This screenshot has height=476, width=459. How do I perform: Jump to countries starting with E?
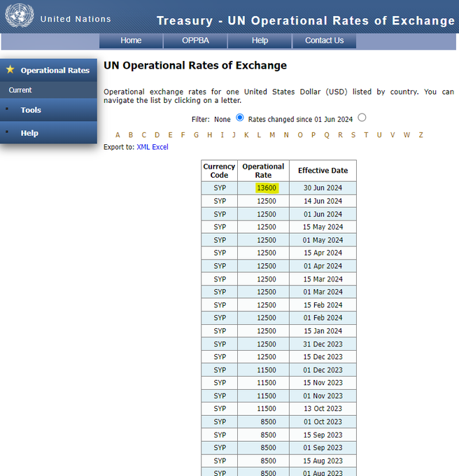[x=170, y=135]
